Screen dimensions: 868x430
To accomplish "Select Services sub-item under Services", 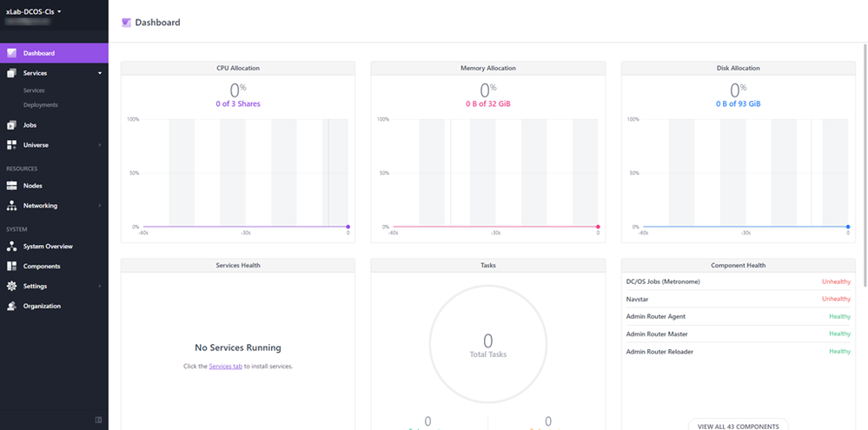I will coord(34,90).
